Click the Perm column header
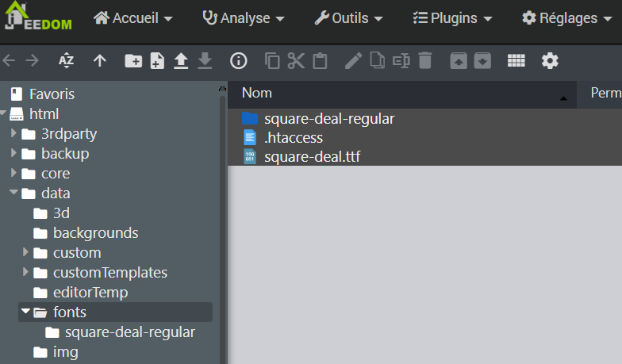This screenshot has height=364, width=622. pos(600,94)
